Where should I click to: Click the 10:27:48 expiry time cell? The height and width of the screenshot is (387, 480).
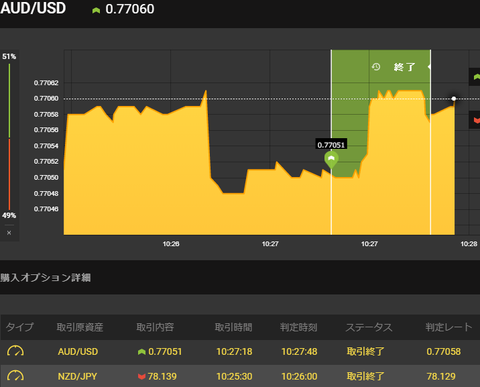(x=299, y=352)
